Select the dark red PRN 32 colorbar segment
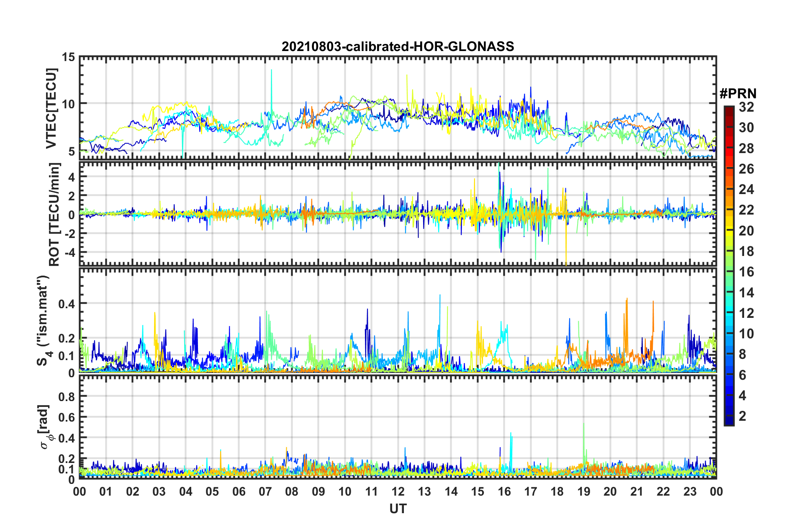The height and width of the screenshot is (532, 796). 729,109
